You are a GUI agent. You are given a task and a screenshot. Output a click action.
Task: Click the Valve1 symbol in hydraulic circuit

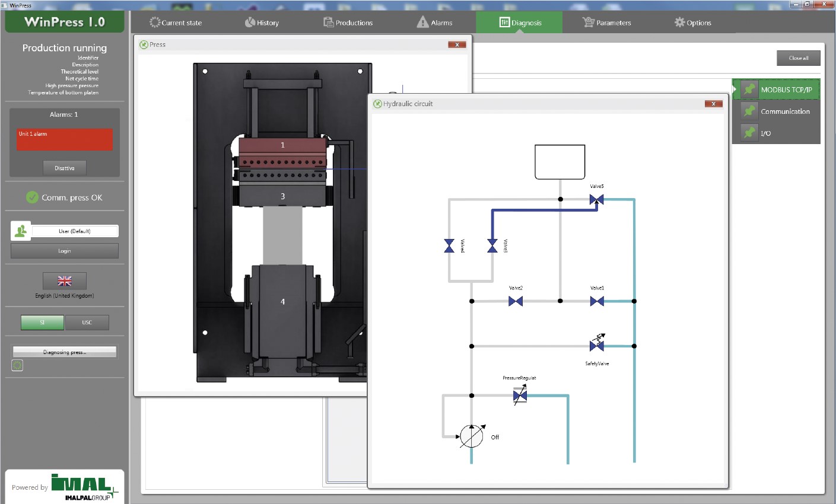coord(597,301)
